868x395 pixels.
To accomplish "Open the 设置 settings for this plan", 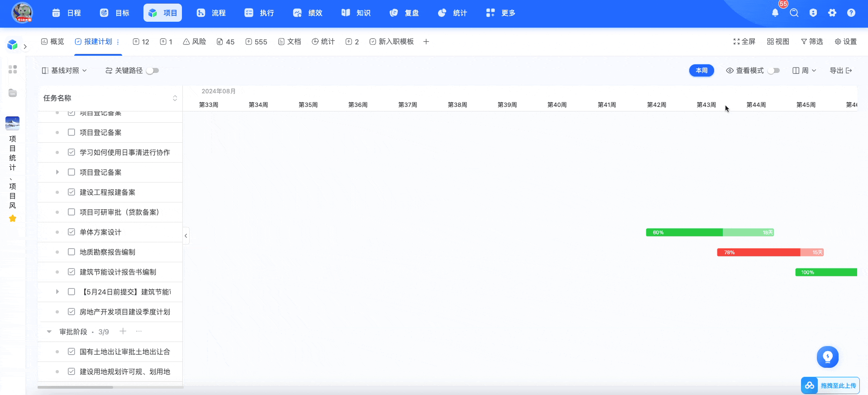I will pyautogui.click(x=846, y=42).
